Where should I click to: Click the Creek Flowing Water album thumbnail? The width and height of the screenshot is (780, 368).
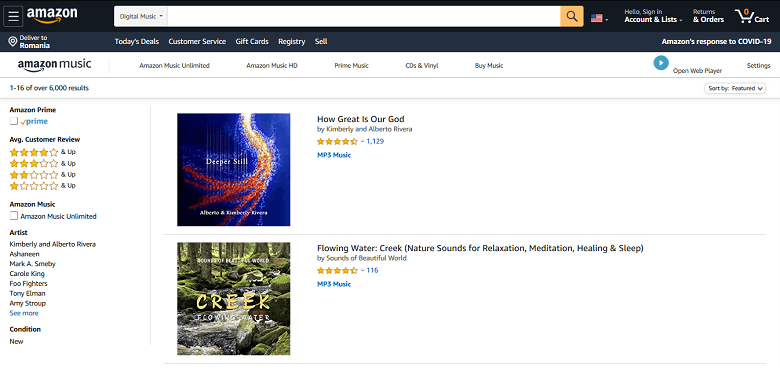[233, 298]
